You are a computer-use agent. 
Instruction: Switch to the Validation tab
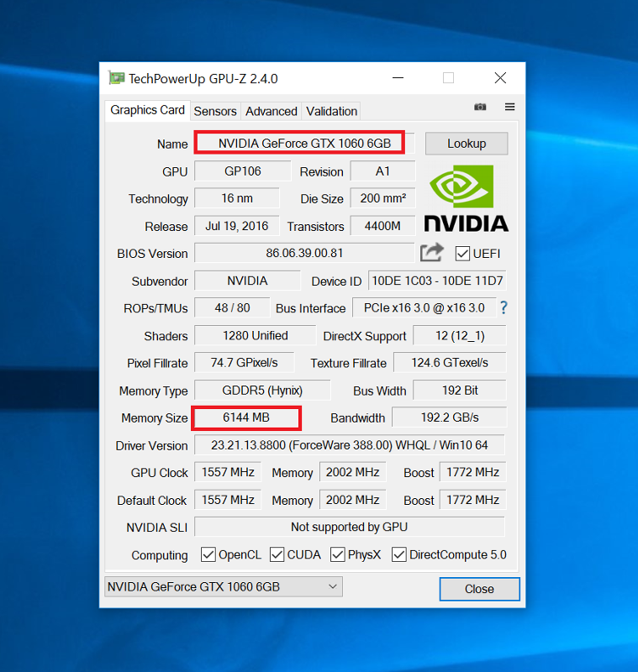click(x=331, y=112)
